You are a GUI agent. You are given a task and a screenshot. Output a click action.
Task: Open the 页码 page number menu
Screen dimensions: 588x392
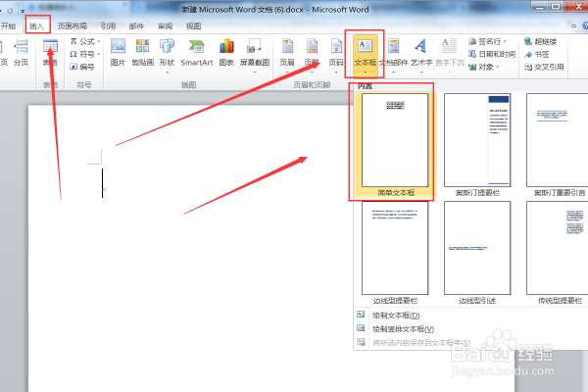(x=336, y=55)
